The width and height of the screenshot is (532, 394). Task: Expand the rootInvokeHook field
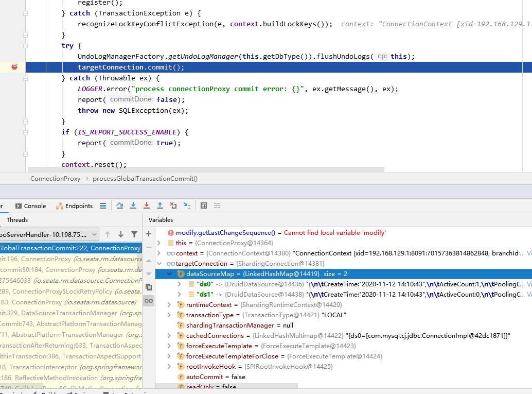point(169,367)
